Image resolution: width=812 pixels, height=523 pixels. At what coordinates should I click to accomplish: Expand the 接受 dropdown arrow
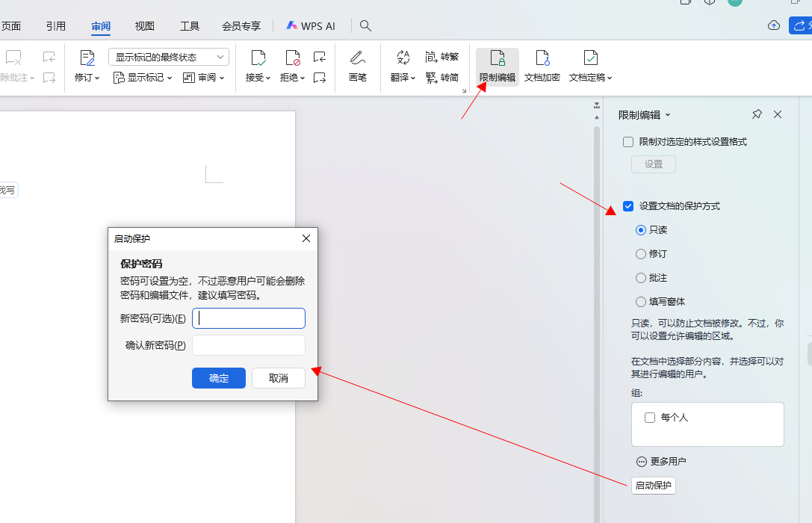click(x=268, y=78)
